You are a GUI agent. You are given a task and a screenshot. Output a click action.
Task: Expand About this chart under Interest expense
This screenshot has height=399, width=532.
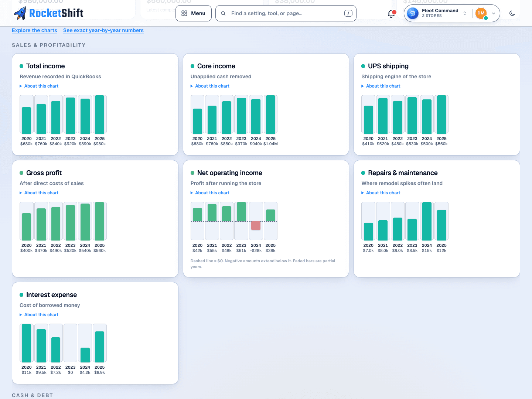39,315
